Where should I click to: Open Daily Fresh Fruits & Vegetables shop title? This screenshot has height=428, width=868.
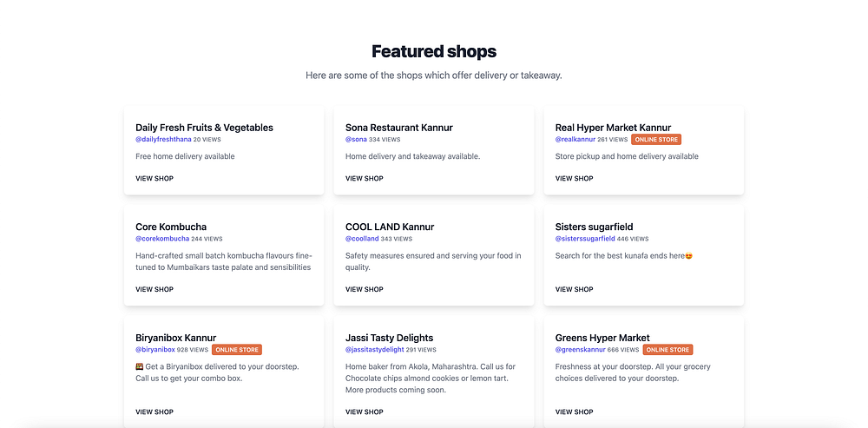(x=204, y=128)
